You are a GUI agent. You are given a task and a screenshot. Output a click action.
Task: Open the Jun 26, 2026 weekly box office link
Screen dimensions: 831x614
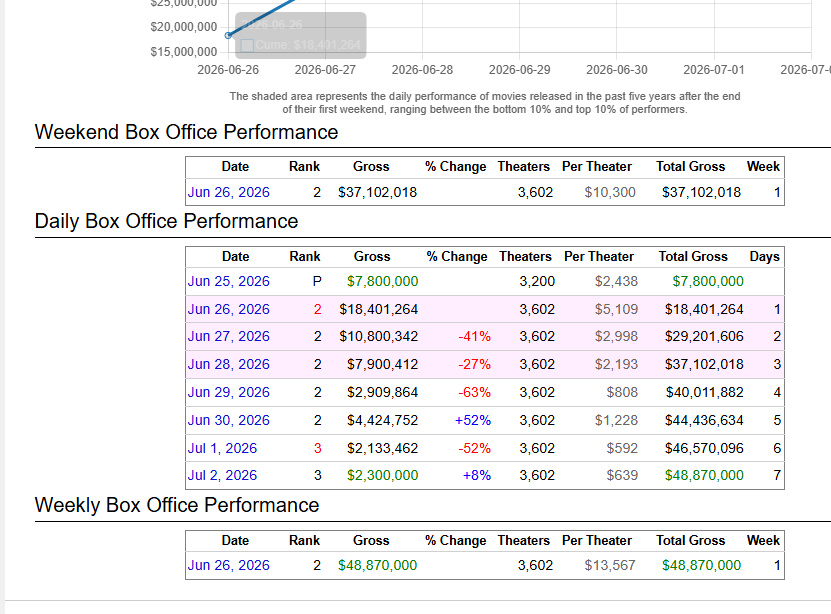pyautogui.click(x=228, y=565)
